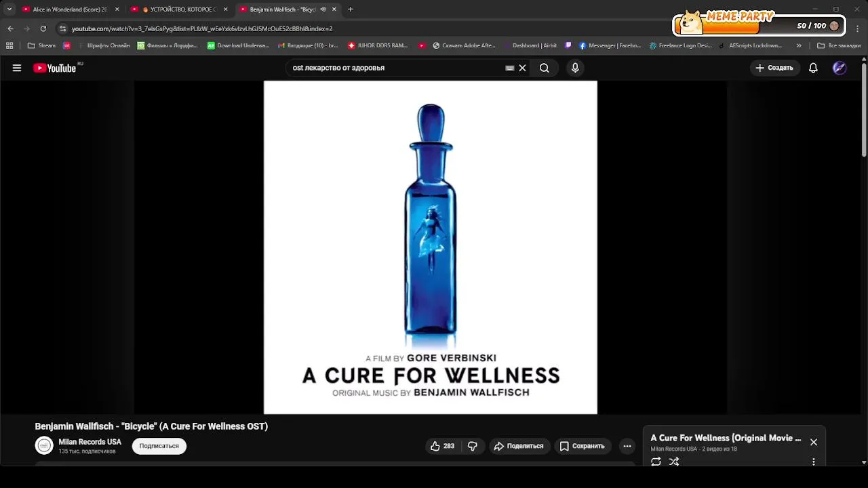Open A Cure For Wellness playlist title
Viewport: 868px width, 488px height.
726,438
